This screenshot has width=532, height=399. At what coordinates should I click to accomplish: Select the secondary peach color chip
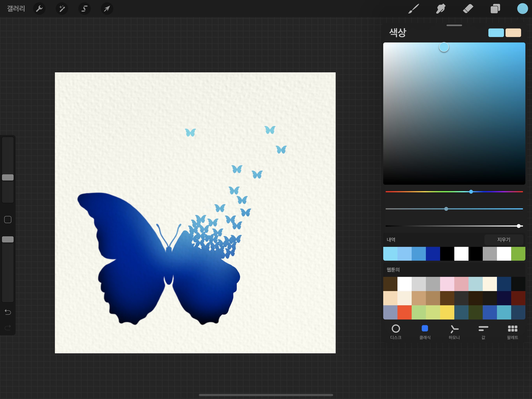[513, 33]
